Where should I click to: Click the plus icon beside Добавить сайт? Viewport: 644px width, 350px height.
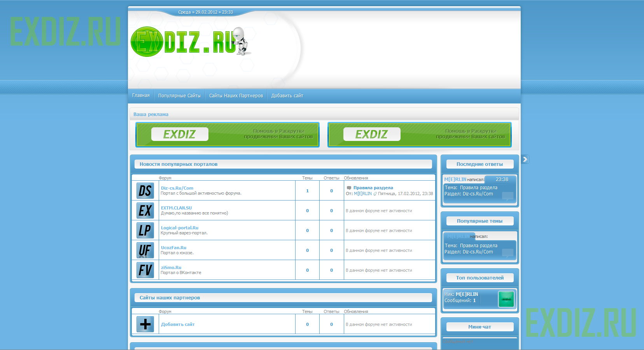coord(145,324)
